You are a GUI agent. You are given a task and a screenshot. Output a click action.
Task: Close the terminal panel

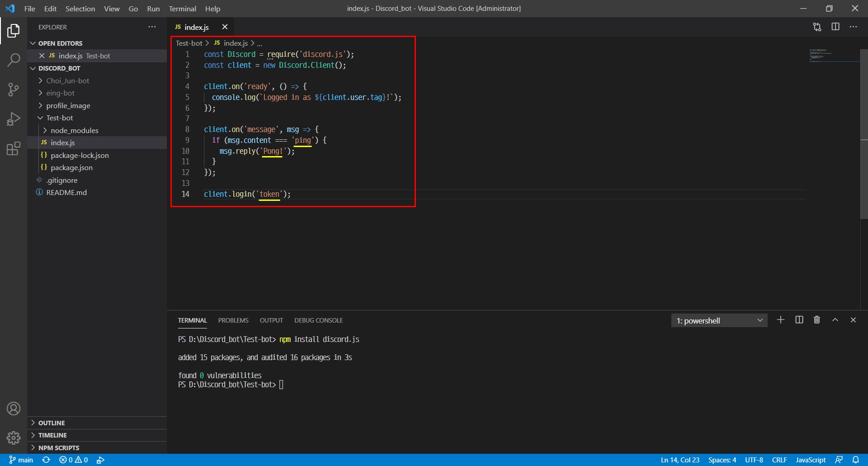point(853,320)
